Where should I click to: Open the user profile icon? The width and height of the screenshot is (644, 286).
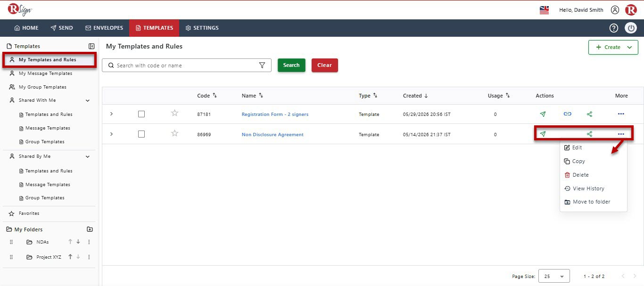click(615, 10)
